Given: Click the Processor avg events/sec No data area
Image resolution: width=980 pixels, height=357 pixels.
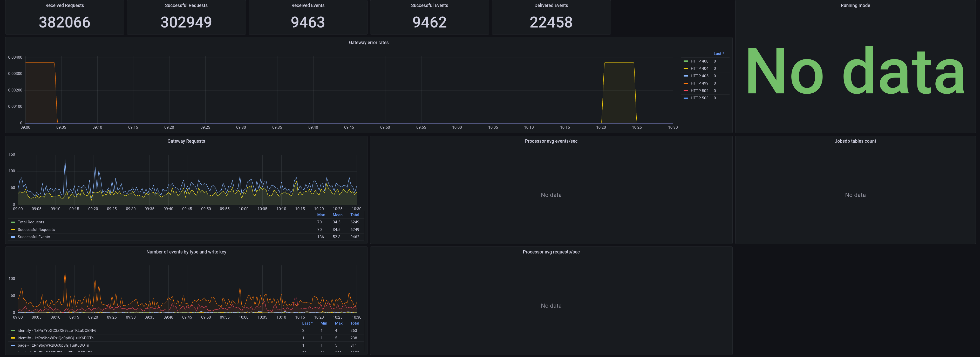Looking at the screenshot, I should click(551, 195).
